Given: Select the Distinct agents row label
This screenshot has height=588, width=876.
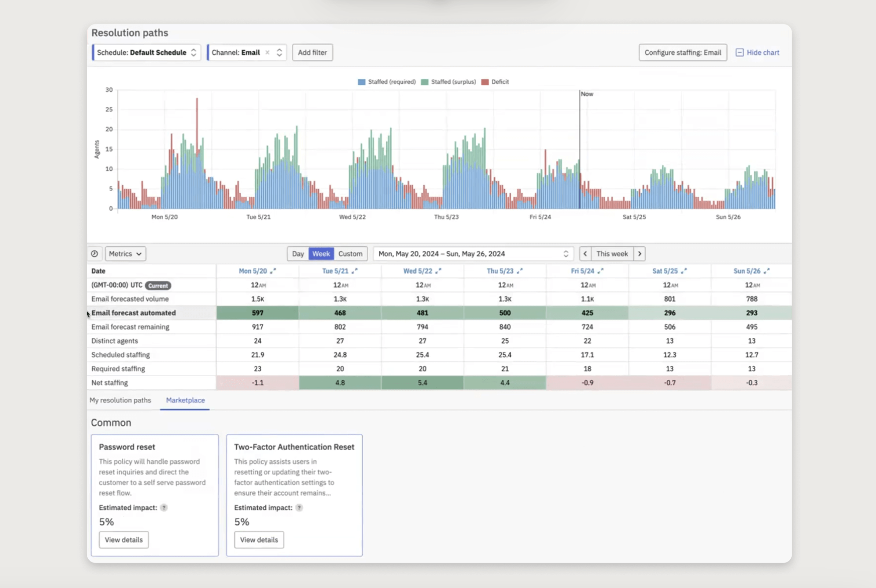Looking at the screenshot, I should point(114,341).
